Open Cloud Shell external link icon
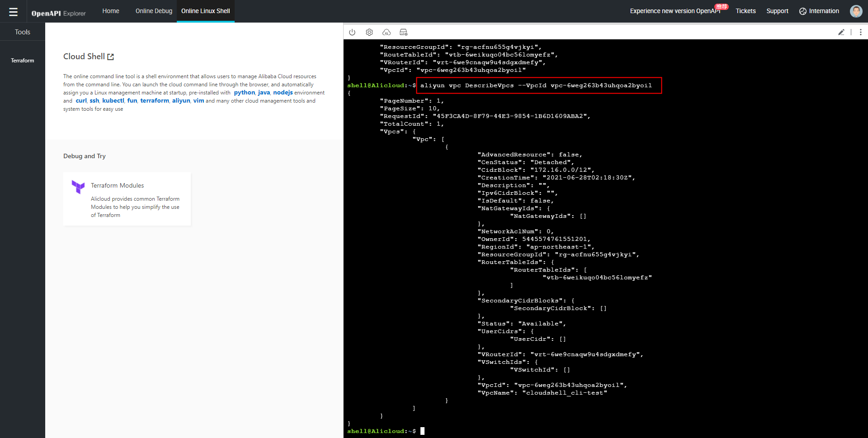868x438 pixels. coord(111,57)
